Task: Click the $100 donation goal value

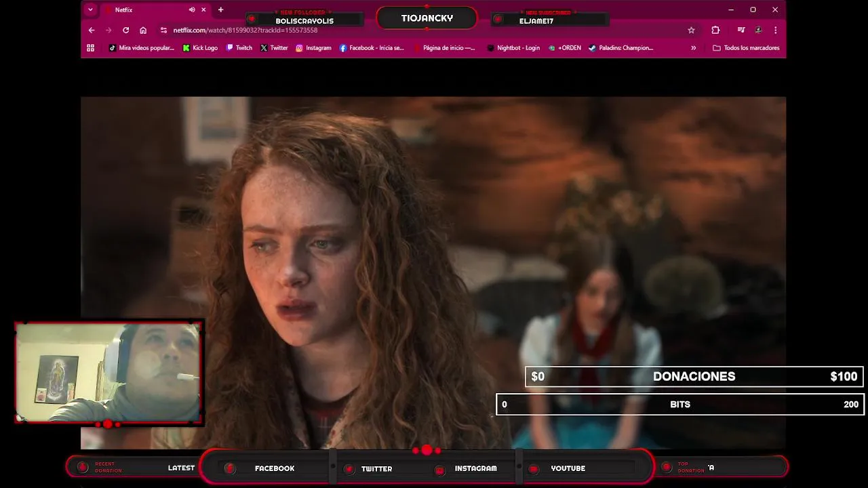Action: pyautogui.click(x=844, y=377)
